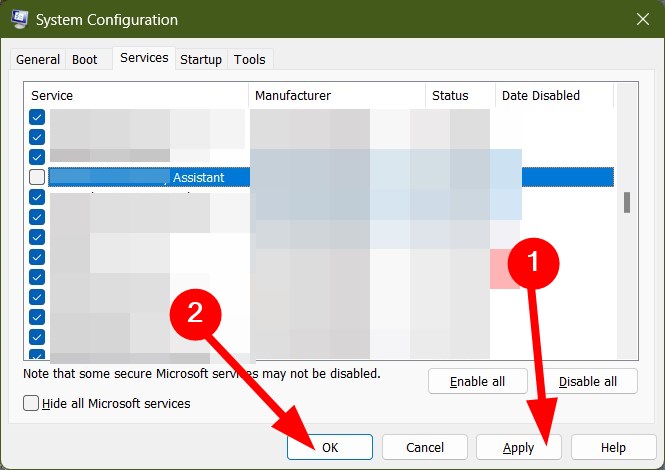
Task: Sort by the Status column header
Action: click(x=461, y=95)
